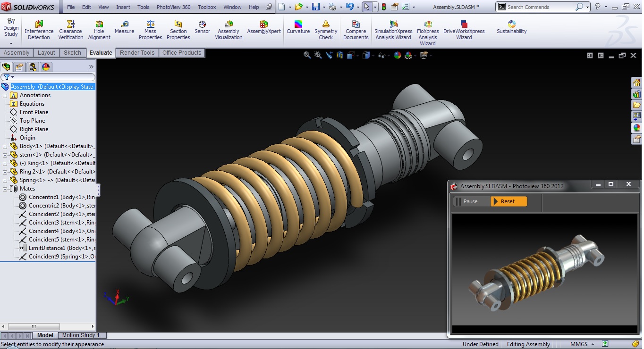Switch to the Motion Study 1 tab

(81, 335)
